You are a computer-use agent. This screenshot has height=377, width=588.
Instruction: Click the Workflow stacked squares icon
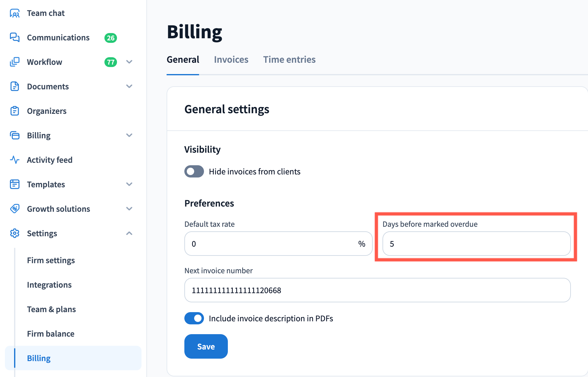click(14, 62)
